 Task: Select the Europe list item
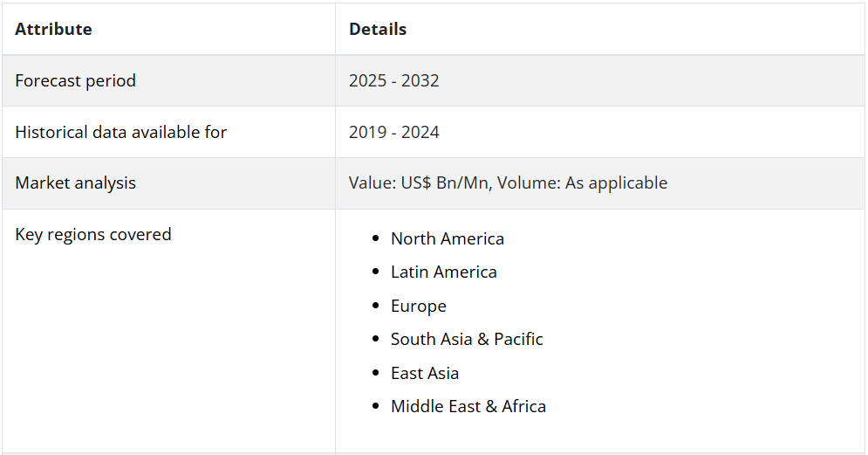pos(419,306)
